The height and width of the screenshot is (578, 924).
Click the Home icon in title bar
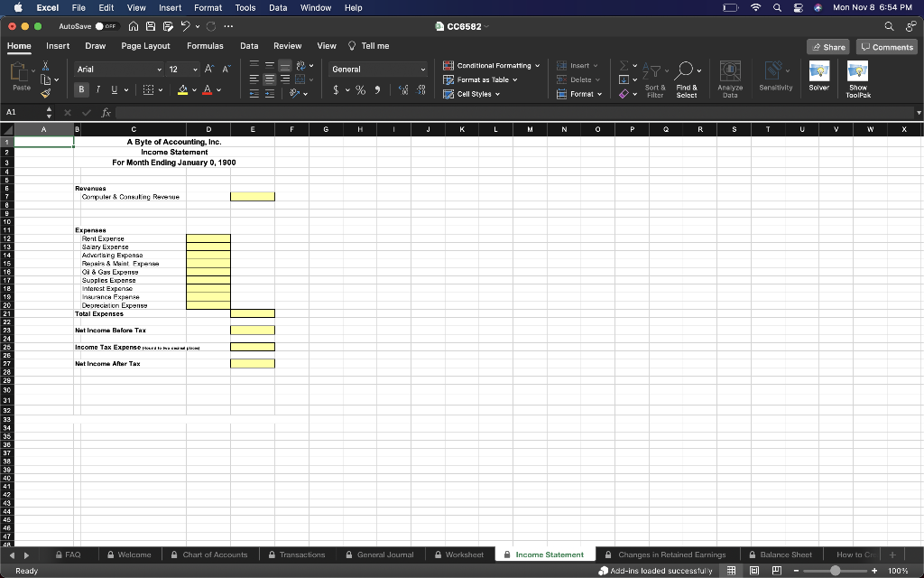[134, 26]
